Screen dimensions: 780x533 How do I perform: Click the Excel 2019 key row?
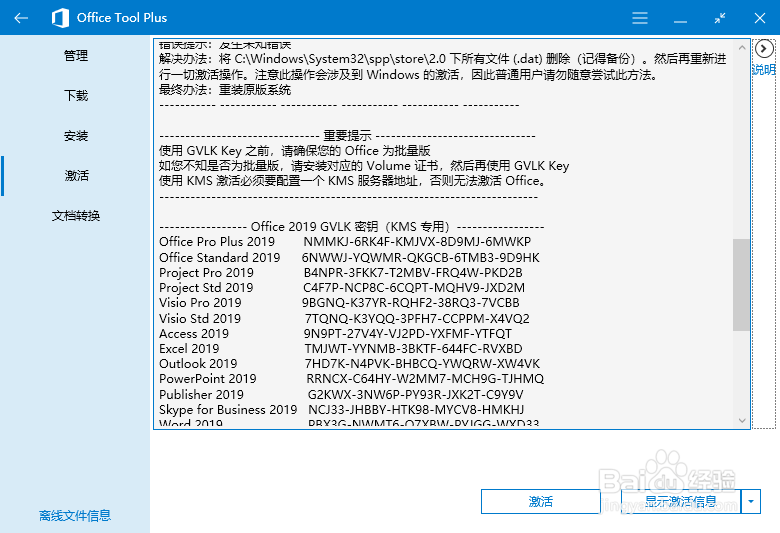coord(340,348)
